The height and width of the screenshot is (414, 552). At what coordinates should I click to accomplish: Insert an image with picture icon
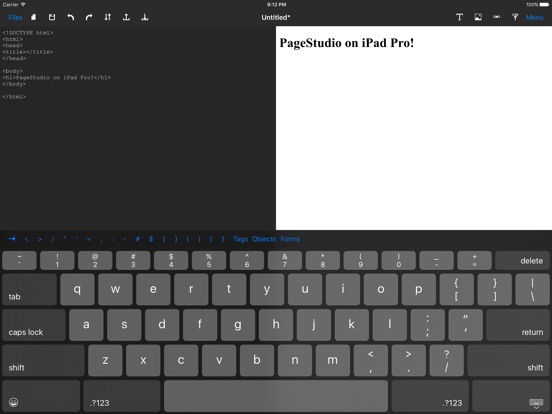478,17
